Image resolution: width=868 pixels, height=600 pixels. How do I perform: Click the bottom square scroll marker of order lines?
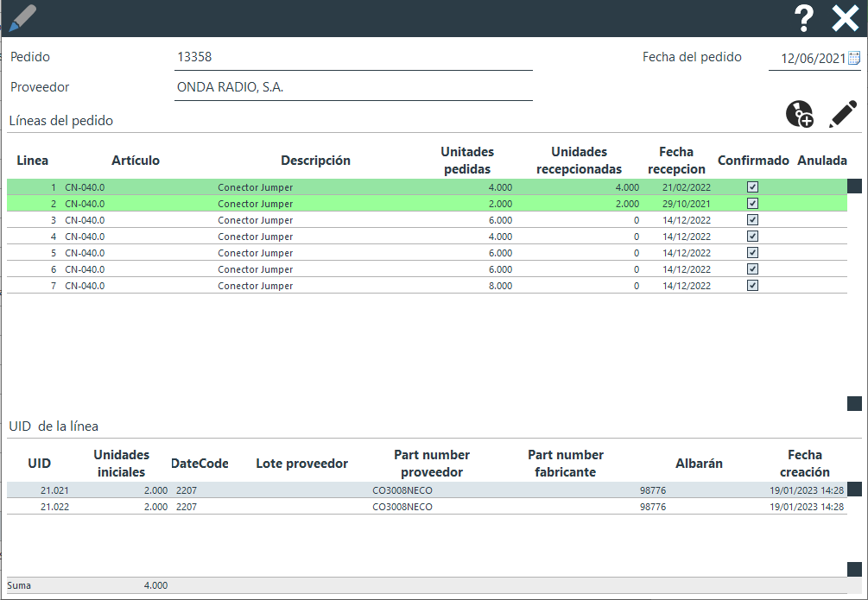(x=854, y=403)
